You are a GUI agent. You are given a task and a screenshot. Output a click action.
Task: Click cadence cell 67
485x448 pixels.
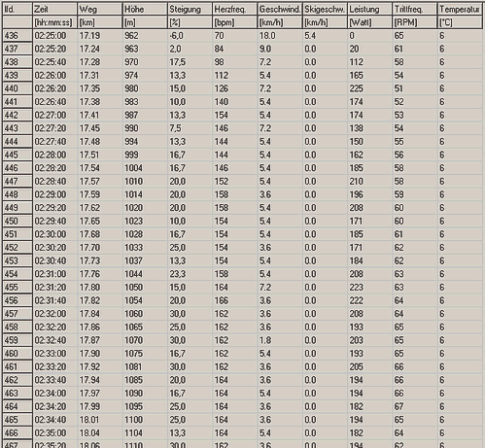pyautogui.click(x=415, y=406)
